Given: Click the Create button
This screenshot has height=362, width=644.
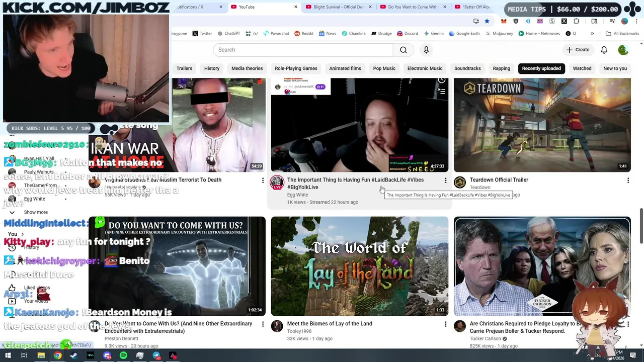Looking at the screenshot, I should 578,50.
